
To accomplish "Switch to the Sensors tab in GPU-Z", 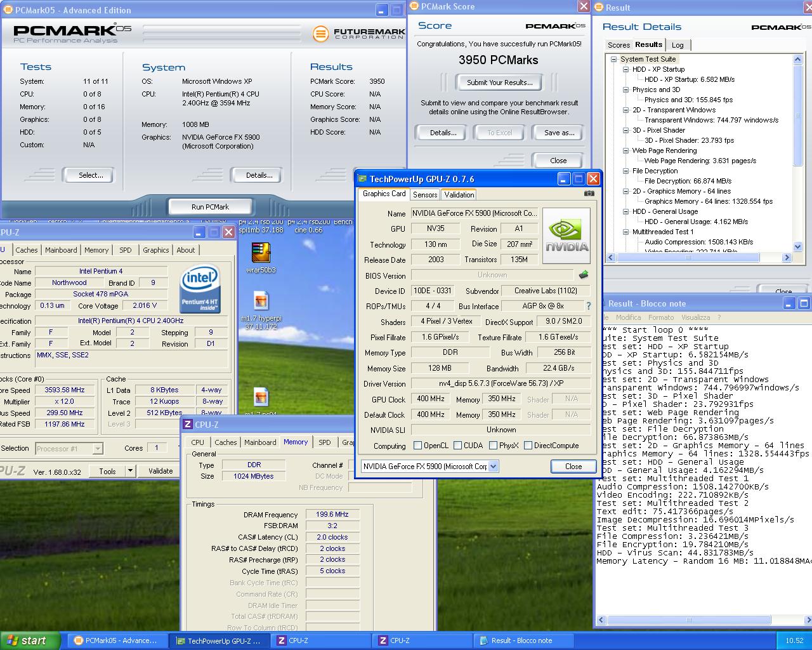I will pos(425,195).
